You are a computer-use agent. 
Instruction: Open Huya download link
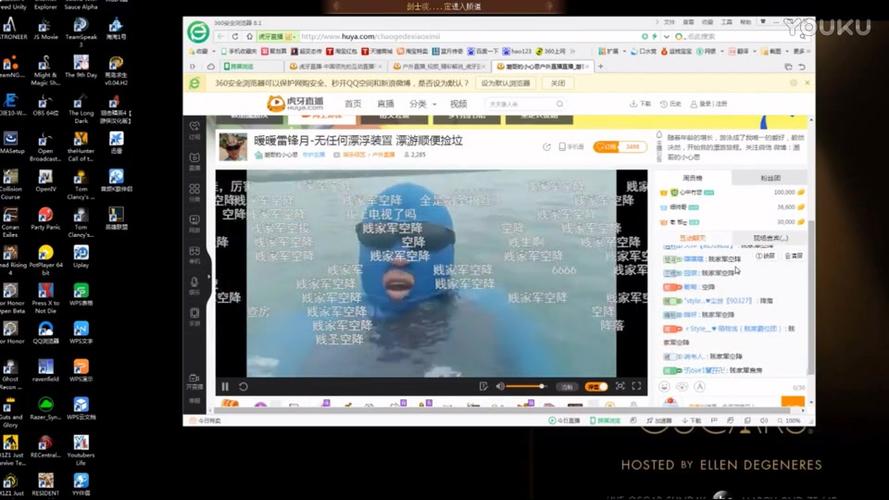coord(640,104)
